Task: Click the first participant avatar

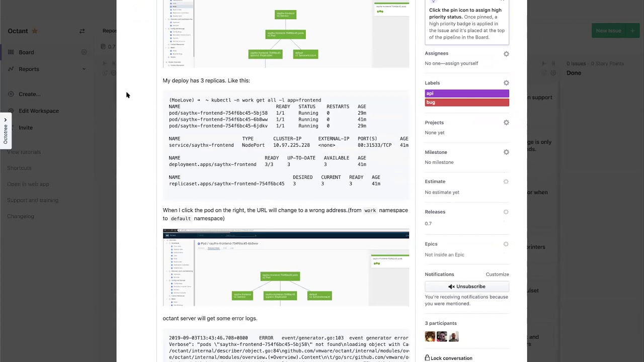Action: coord(430,336)
